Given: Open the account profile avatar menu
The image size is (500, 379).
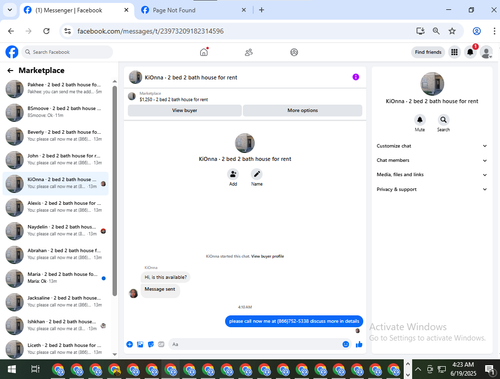Looking at the screenshot, I should (x=486, y=52).
